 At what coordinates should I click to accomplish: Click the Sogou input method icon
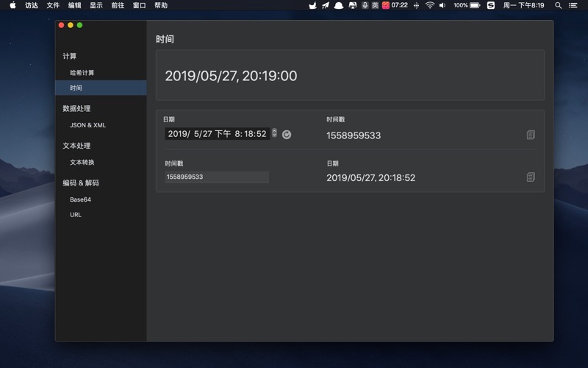[x=490, y=5]
